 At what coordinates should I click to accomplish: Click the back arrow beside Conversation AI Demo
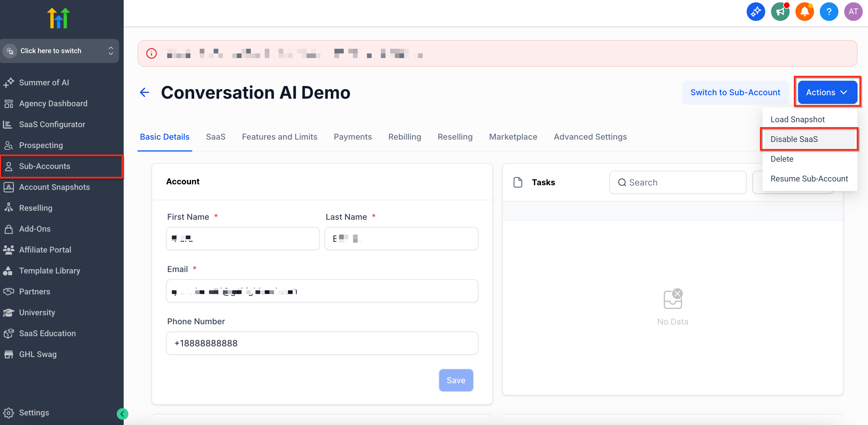pyautogui.click(x=144, y=92)
